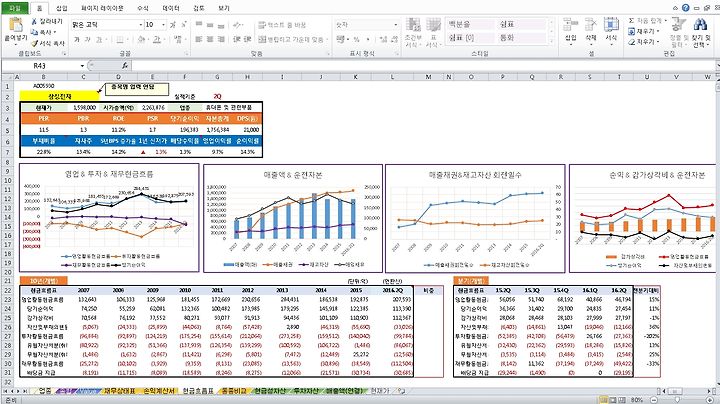Select the Format Painter (서식 복사) brush

(34, 43)
